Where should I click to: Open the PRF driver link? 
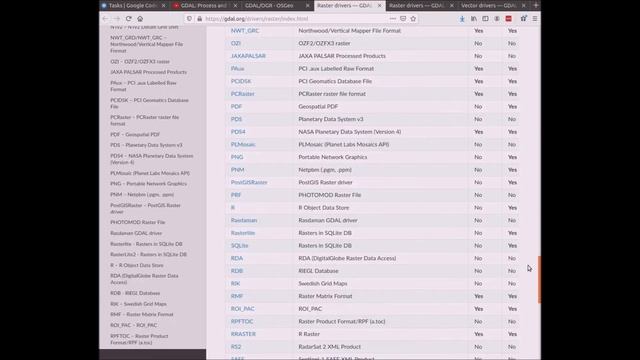pos(236,195)
